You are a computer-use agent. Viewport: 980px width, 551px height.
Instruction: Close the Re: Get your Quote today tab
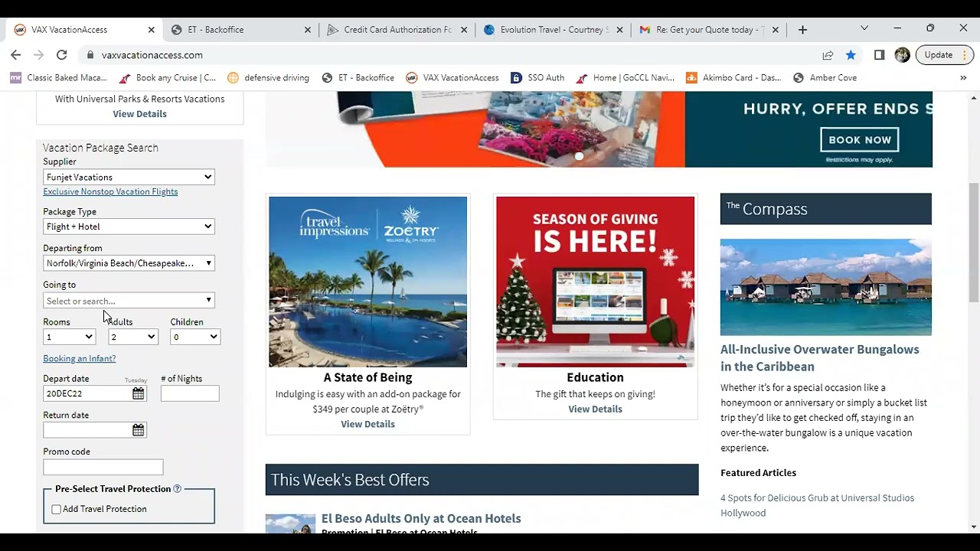775,30
